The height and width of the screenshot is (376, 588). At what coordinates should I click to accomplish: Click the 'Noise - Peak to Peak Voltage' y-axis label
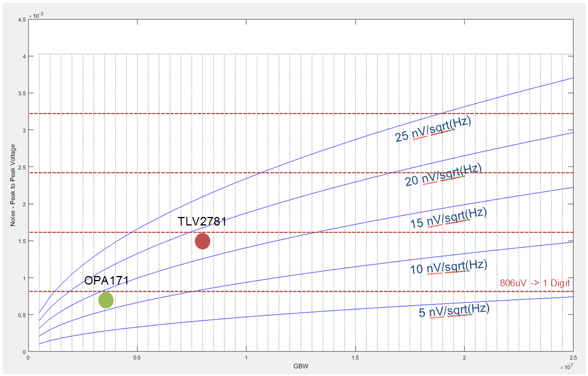12,185
